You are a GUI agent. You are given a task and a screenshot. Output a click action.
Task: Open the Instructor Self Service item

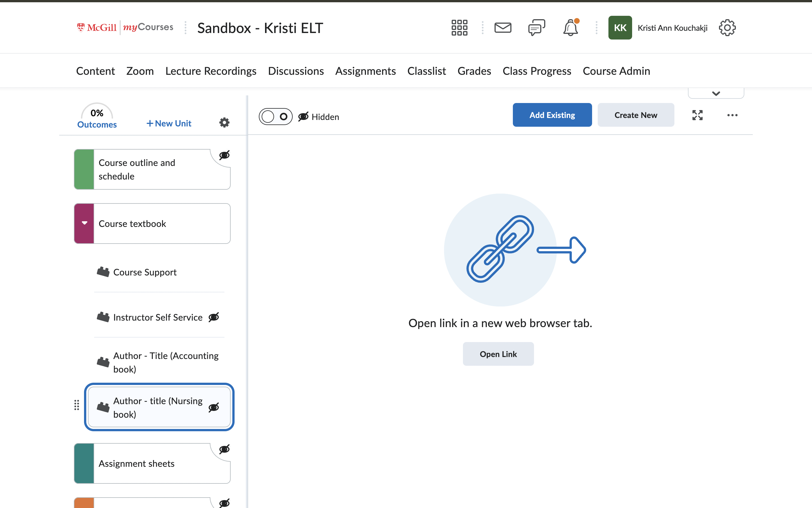159,317
